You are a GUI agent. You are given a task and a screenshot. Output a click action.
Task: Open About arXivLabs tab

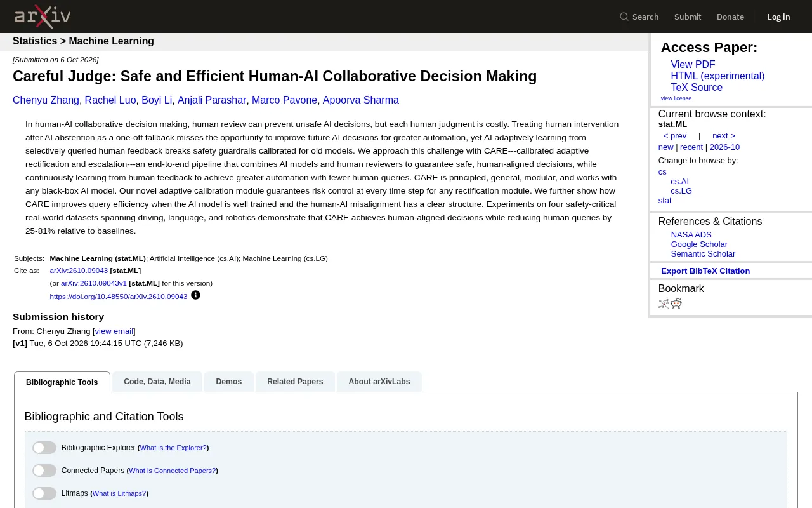coord(379,382)
